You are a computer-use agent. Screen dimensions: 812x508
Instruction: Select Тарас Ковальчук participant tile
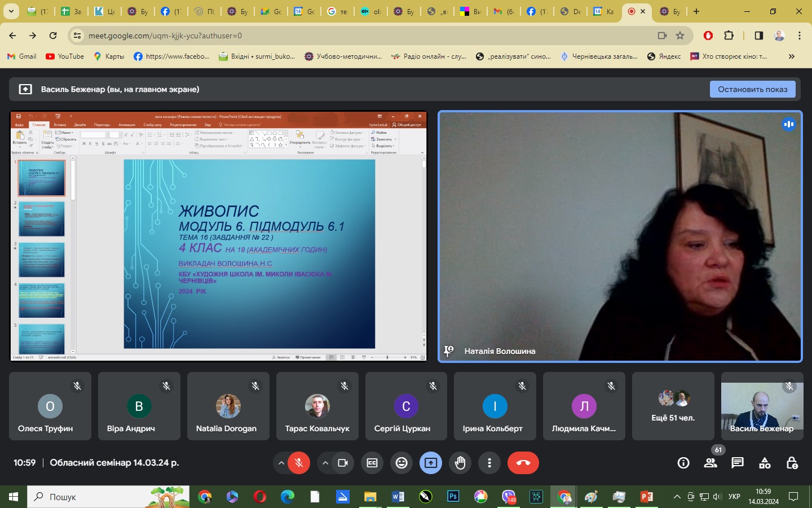317,406
